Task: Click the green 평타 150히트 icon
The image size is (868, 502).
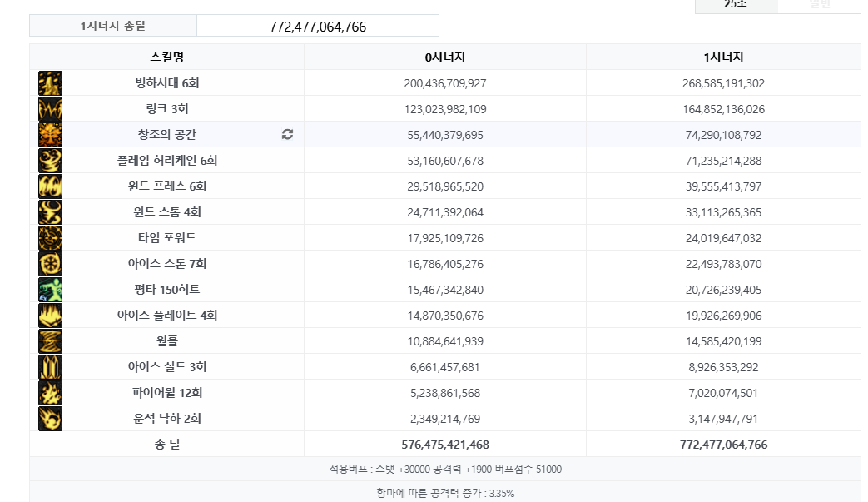Action: coord(50,290)
